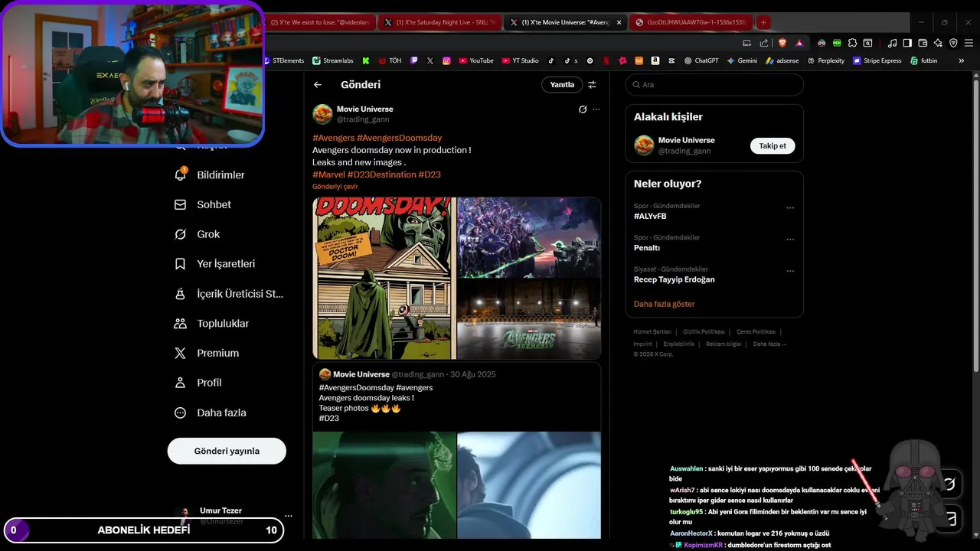
Task: Open more options for Recep Tayyip Erdoğan trend
Action: [790, 271]
